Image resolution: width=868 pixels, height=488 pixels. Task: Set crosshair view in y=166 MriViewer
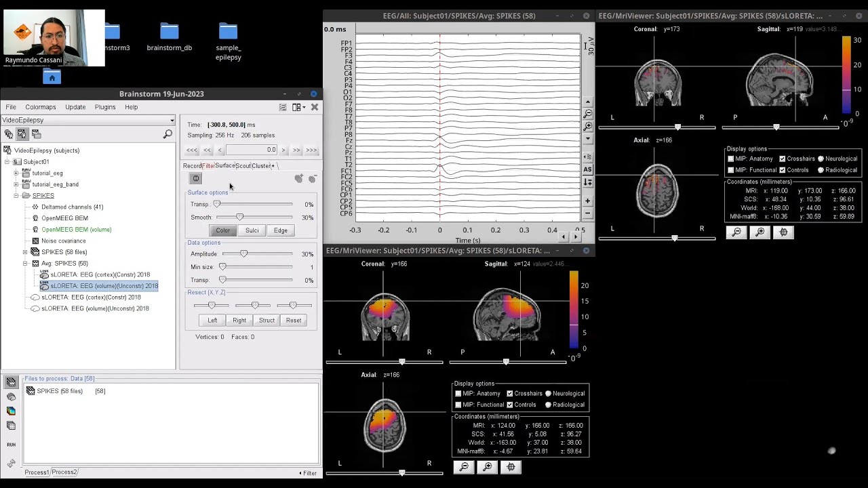point(511,467)
